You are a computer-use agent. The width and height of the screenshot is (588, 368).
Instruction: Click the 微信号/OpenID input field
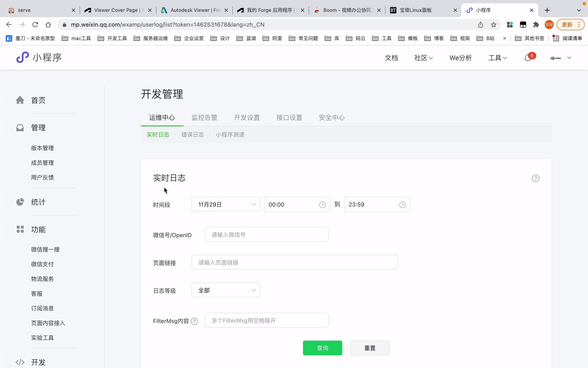coord(267,235)
